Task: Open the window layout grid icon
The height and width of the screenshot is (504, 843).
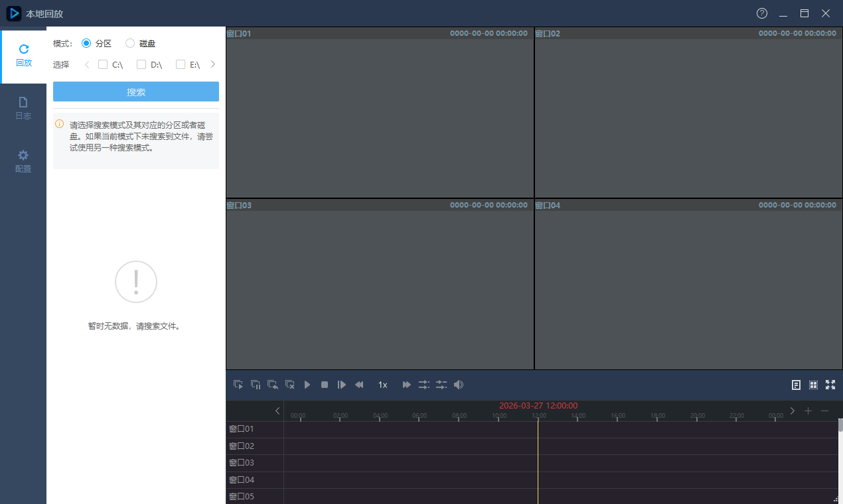Action: [813, 385]
